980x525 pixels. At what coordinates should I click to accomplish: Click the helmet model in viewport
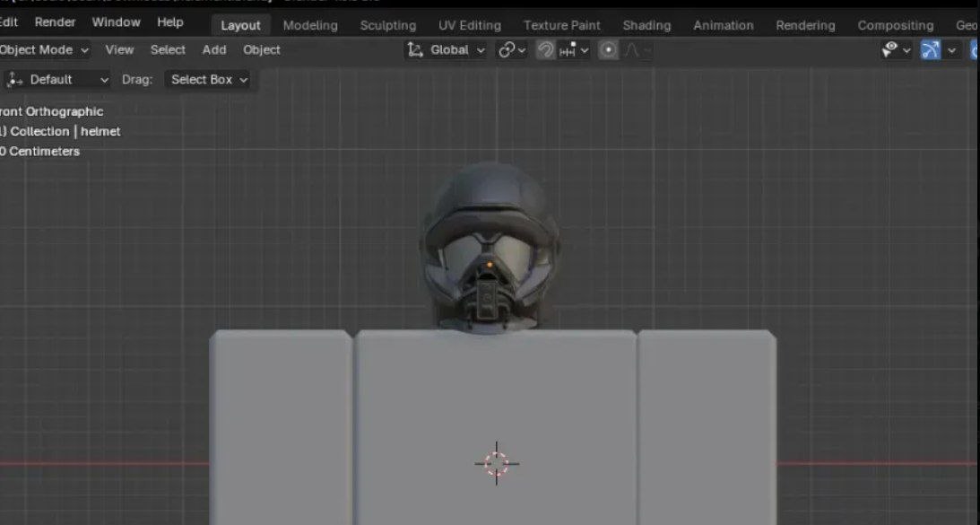[489, 247]
